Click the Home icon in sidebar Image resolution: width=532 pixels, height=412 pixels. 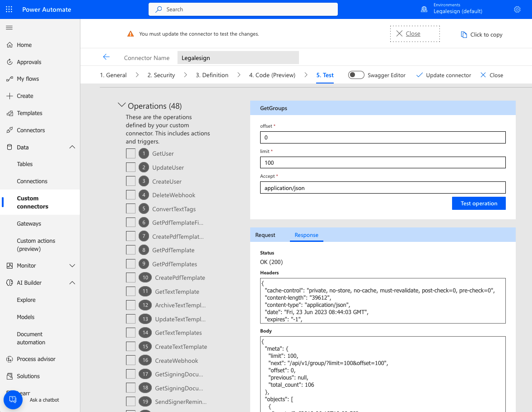(9, 45)
